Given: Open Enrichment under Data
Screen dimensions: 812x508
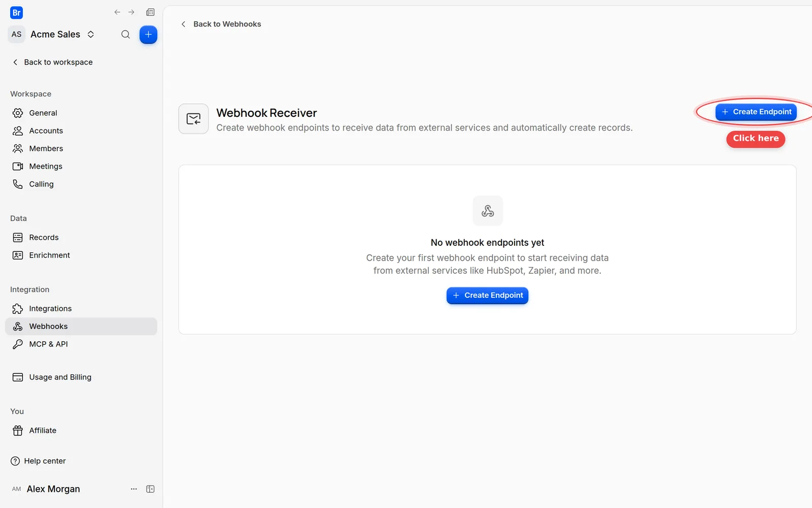Looking at the screenshot, I should coord(81,255).
